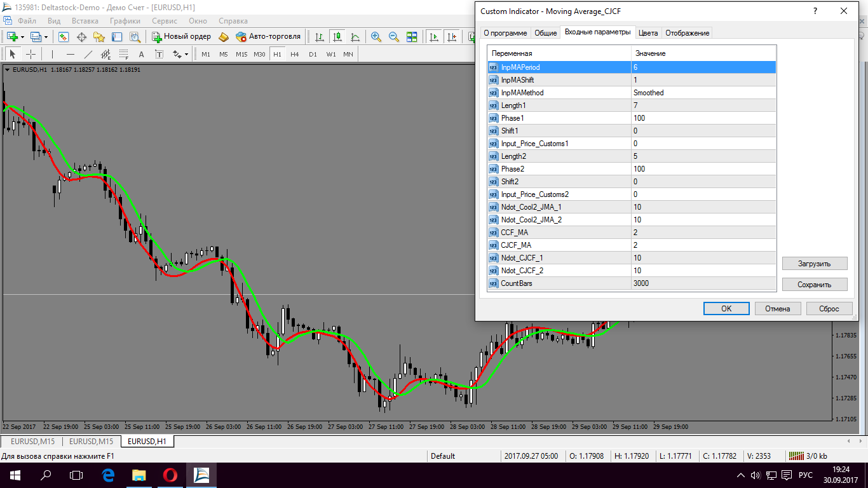Switch chart to bar chart icon
The width and height of the screenshot is (868, 488).
tap(320, 37)
